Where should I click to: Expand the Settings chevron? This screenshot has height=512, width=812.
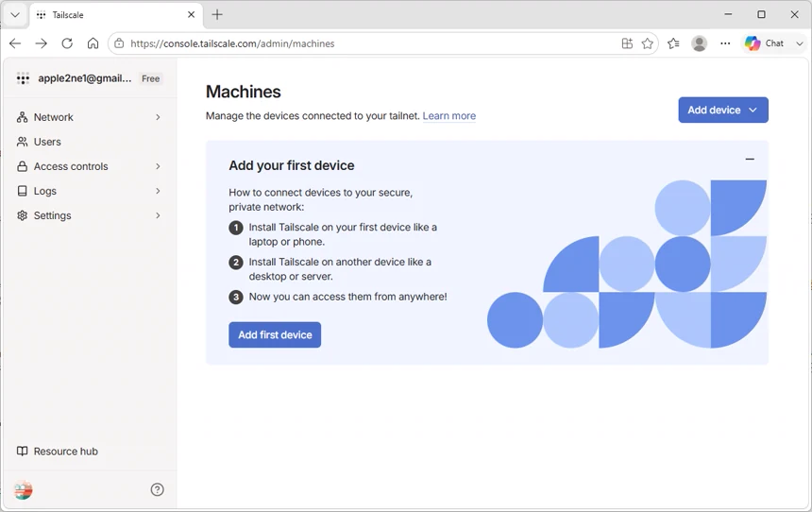[158, 215]
